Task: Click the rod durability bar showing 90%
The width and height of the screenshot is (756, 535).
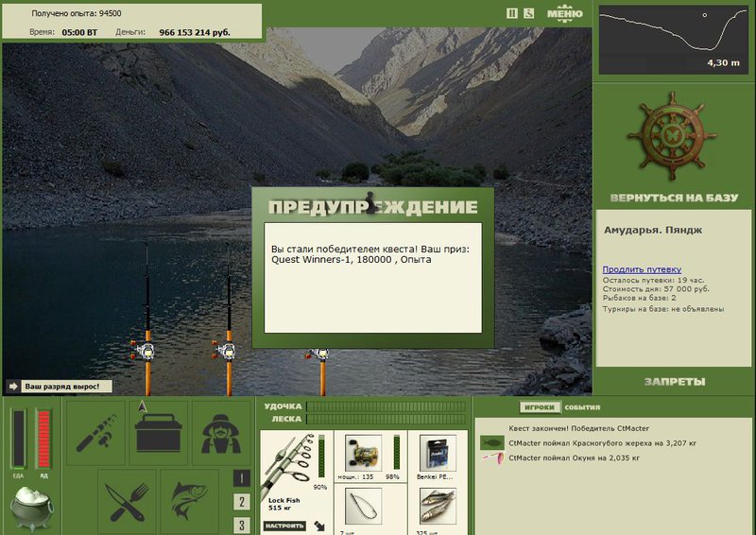Action: pyautogui.click(x=321, y=457)
